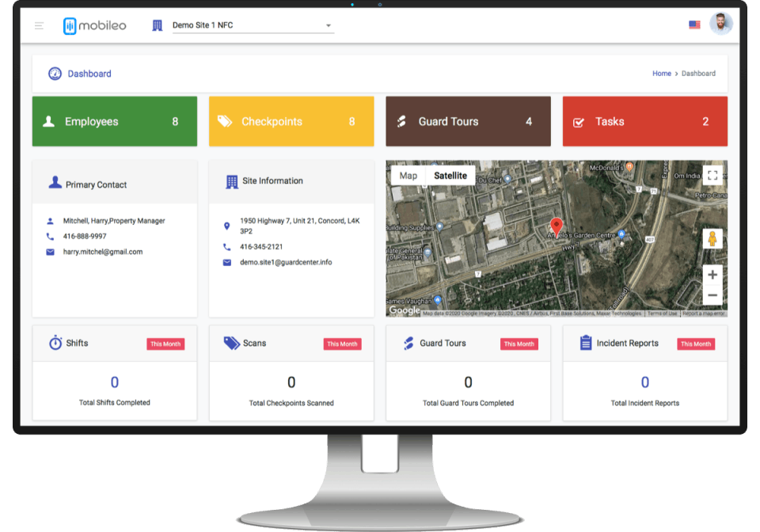
Task: Open the Checkpoints yellow card
Action: point(291,121)
